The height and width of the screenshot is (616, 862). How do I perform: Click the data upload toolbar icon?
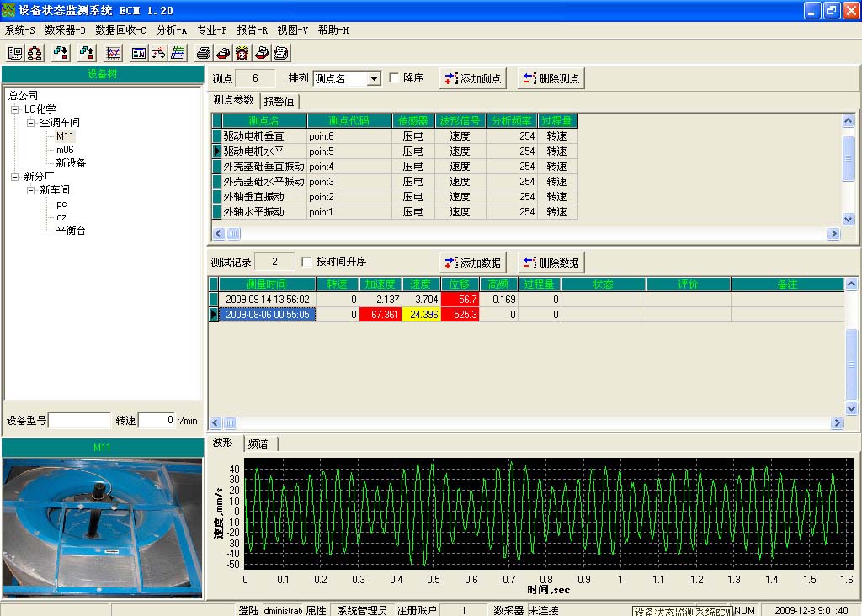(86, 52)
